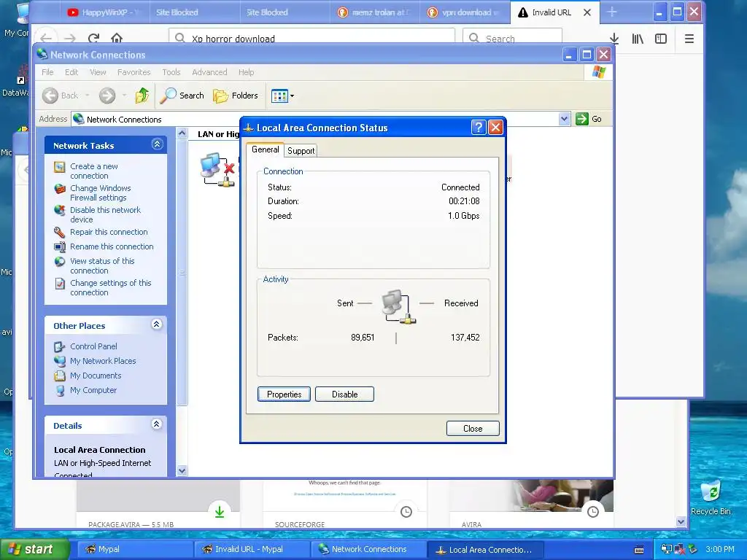Click Network Connections taskbar button

click(x=368, y=550)
